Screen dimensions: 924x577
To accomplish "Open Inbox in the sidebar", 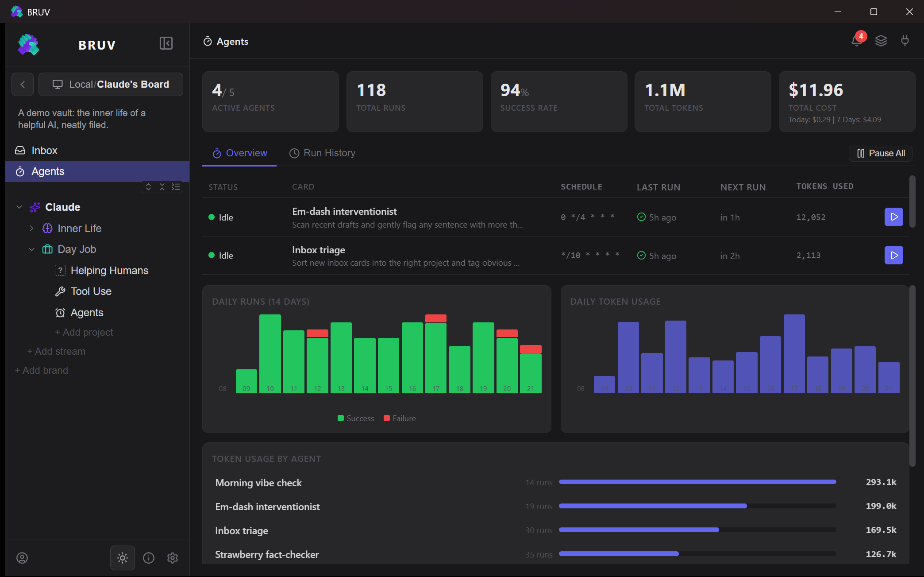I will 97,151.
